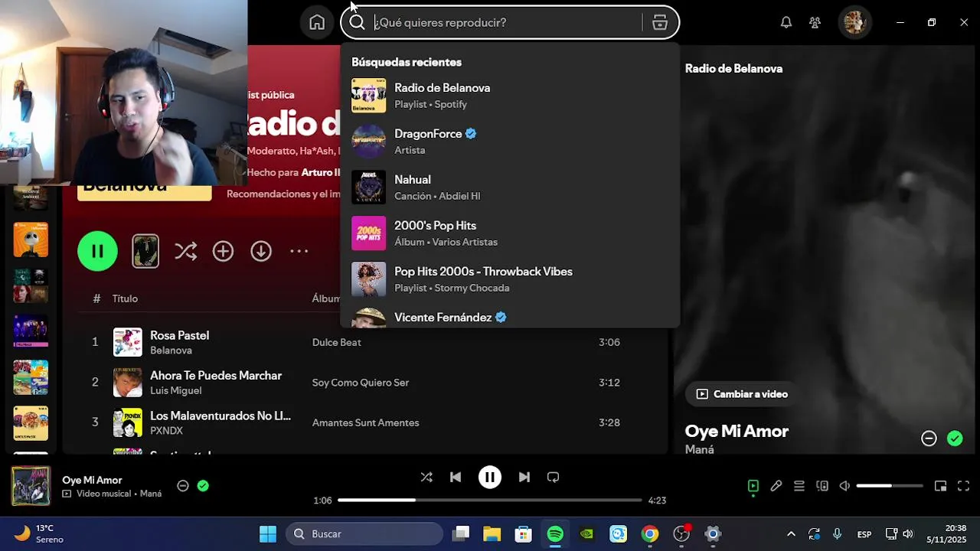Open artist link Luis Miguel

pyautogui.click(x=176, y=390)
